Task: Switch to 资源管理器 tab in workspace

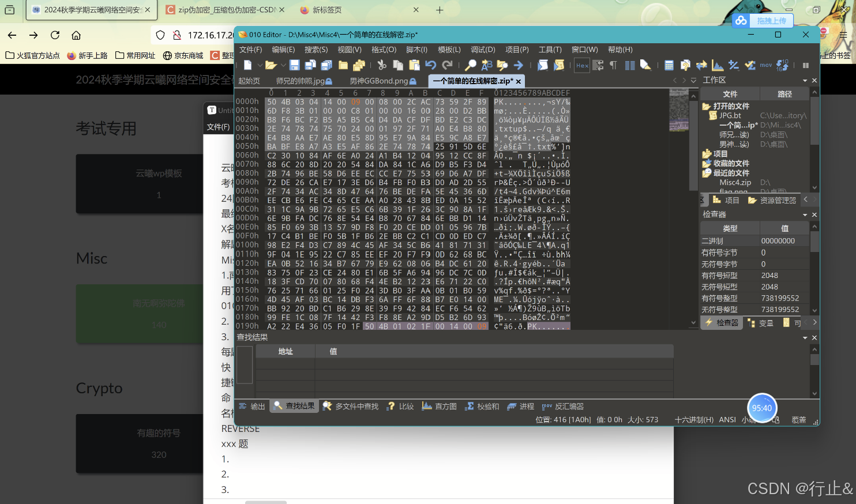Action: pyautogui.click(x=772, y=200)
